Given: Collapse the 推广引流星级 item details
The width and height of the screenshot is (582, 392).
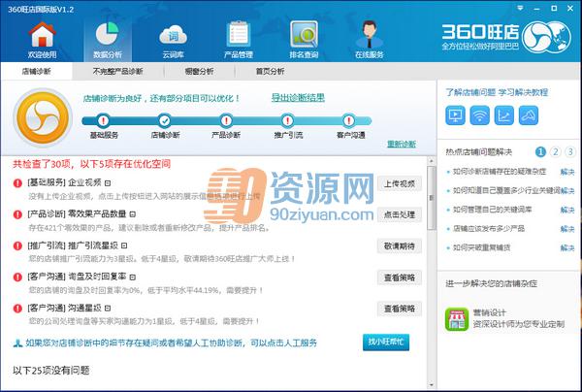Looking at the screenshot, I should click(124, 245).
